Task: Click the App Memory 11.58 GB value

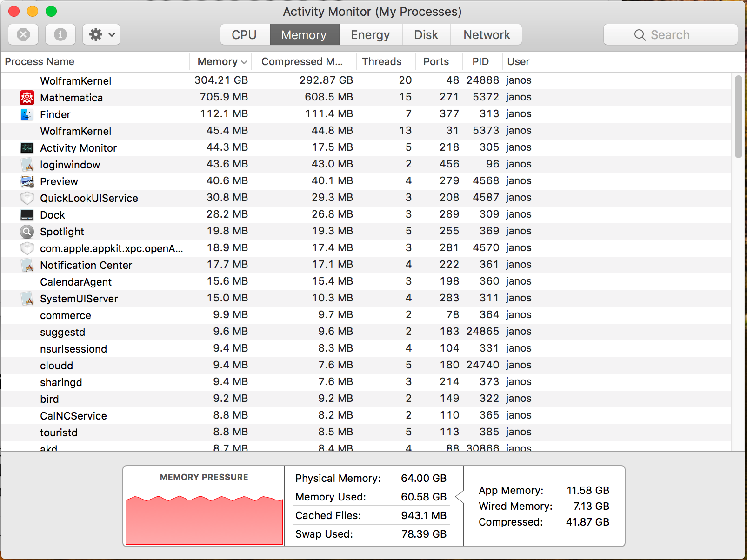Action: coord(588,490)
